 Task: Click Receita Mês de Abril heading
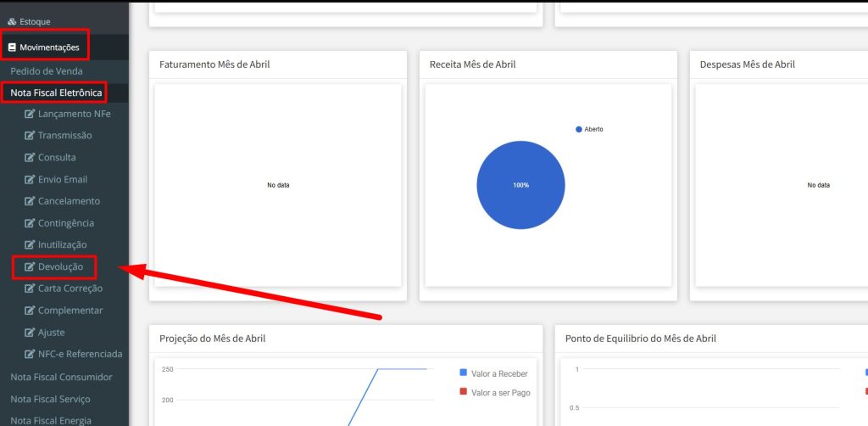(473, 64)
